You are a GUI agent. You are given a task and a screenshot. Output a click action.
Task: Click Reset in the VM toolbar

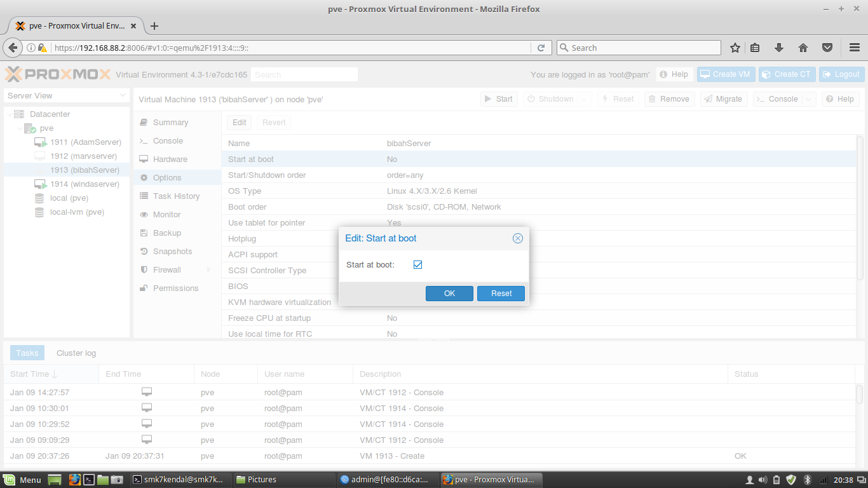(618, 99)
